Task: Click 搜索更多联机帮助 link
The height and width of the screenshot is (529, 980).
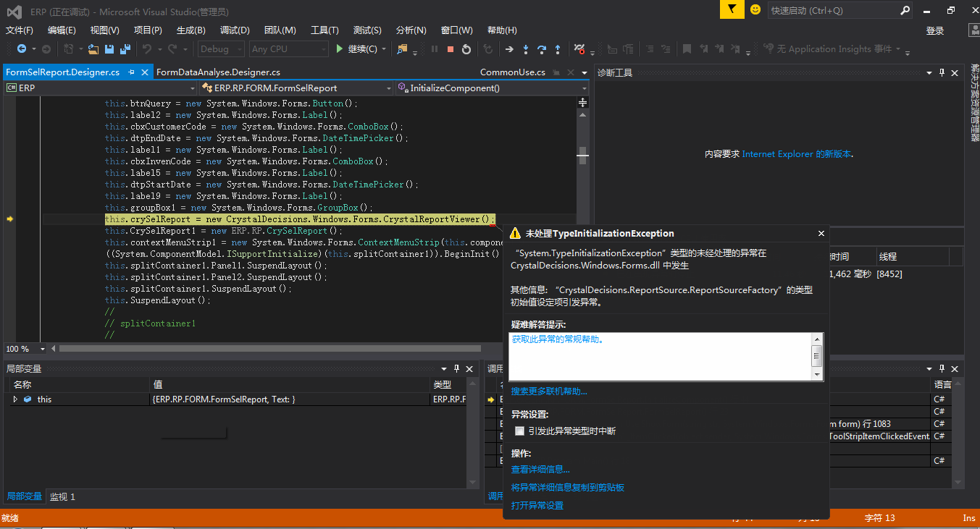Action: [549, 392]
